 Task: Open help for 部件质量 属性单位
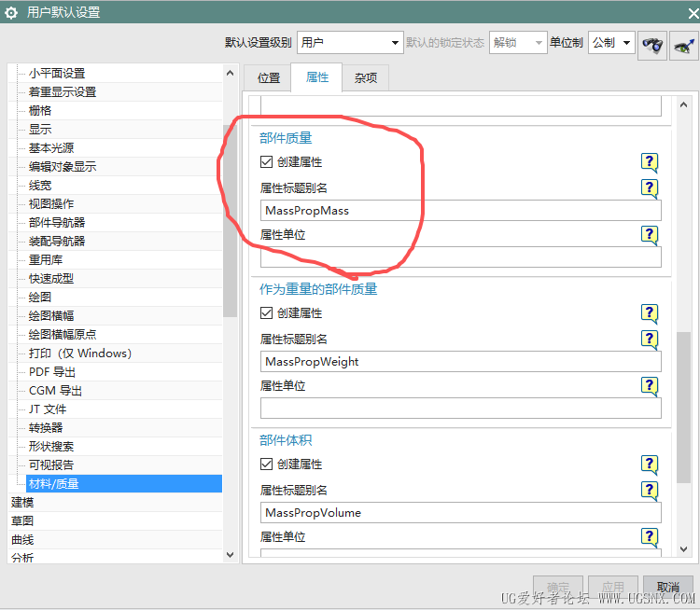[x=650, y=235]
